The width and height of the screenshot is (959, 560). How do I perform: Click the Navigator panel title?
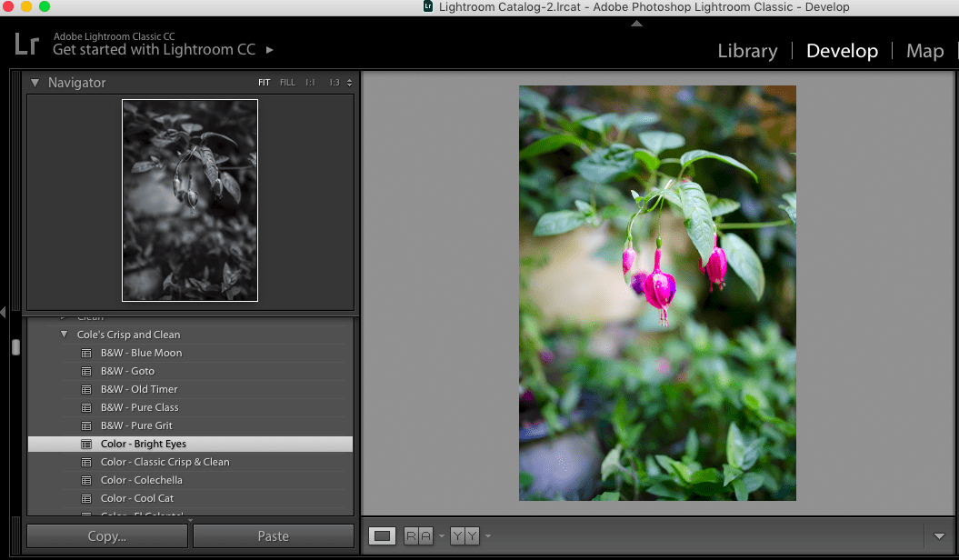[x=76, y=83]
